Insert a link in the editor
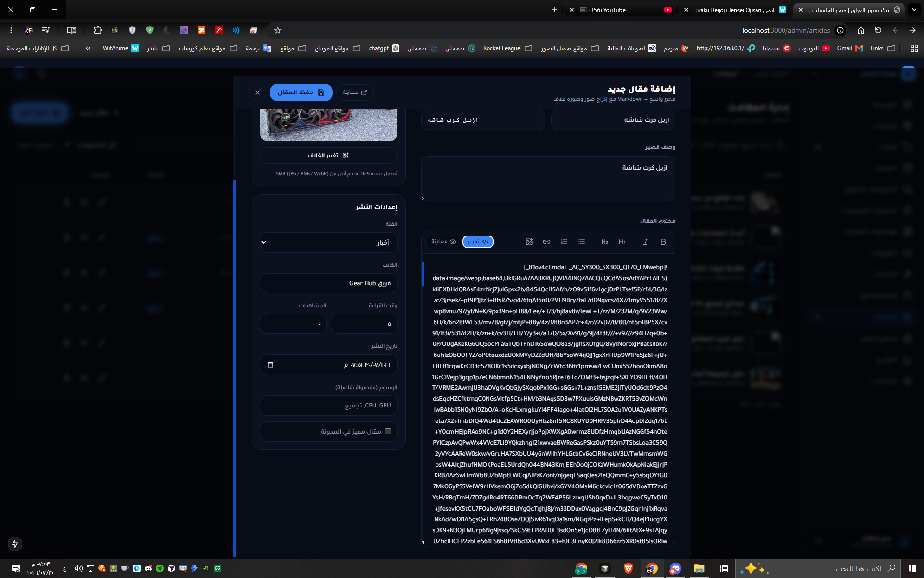The image size is (924, 578). click(547, 242)
